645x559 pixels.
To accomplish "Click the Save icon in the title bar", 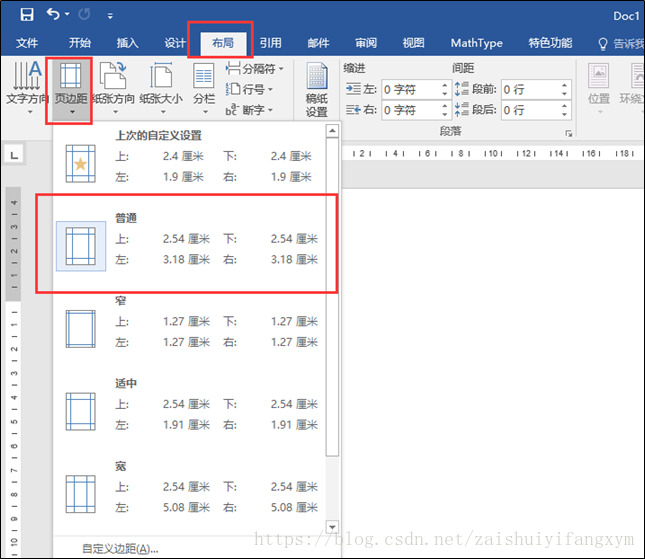I will [x=27, y=15].
